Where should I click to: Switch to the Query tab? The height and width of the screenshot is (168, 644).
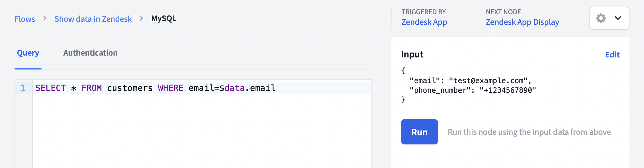point(28,53)
